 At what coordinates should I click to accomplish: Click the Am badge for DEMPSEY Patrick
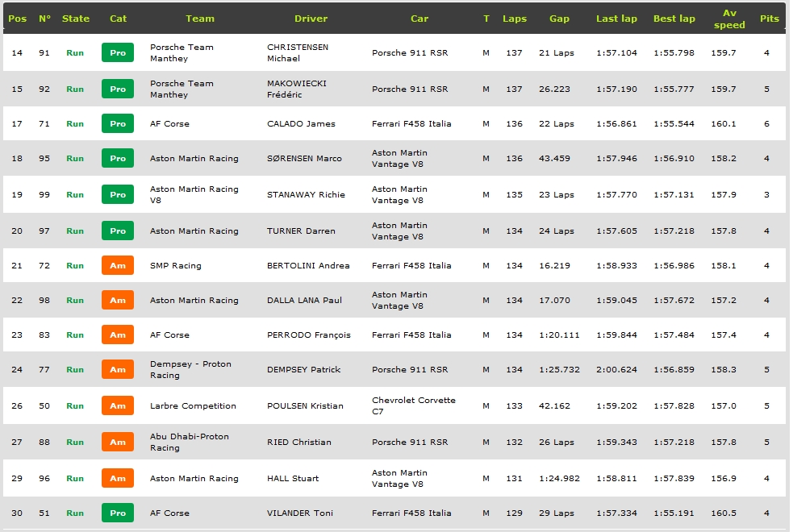tap(118, 370)
